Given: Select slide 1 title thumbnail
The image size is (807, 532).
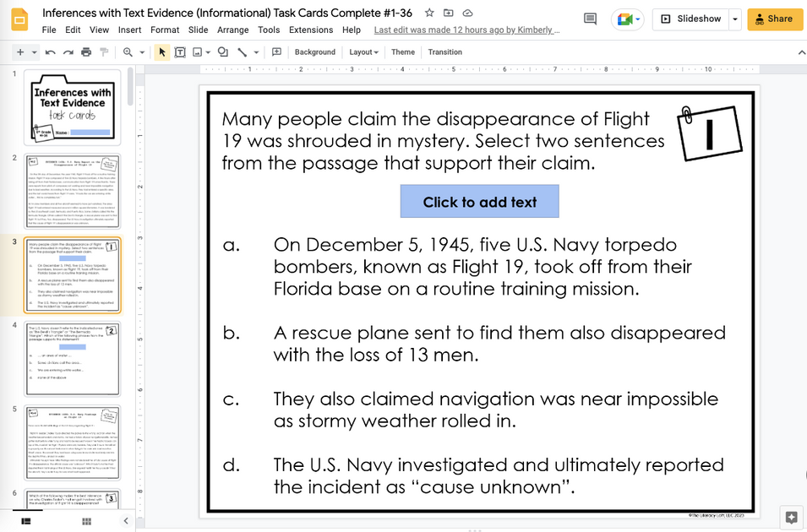Looking at the screenshot, I should point(72,107).
